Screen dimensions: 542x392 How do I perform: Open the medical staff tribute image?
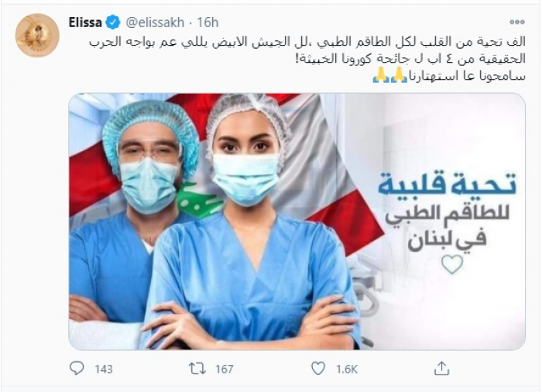point(297,222)
